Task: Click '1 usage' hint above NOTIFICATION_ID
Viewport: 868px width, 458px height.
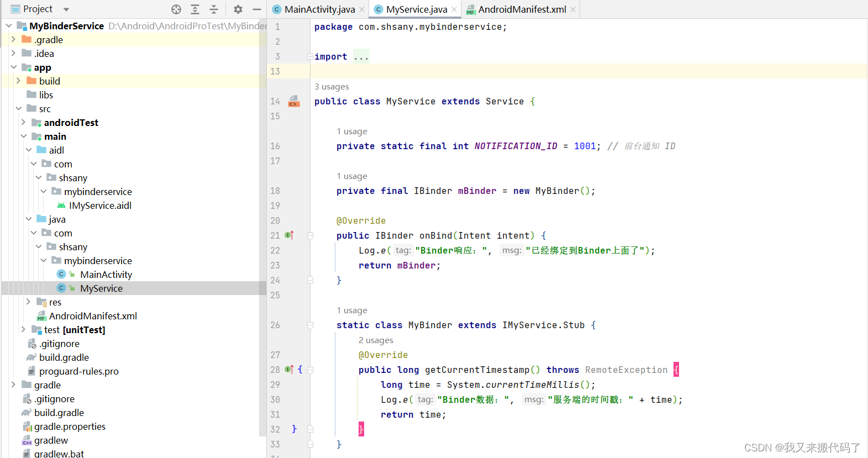Action: pyautogui.click(x=352, y=131)
